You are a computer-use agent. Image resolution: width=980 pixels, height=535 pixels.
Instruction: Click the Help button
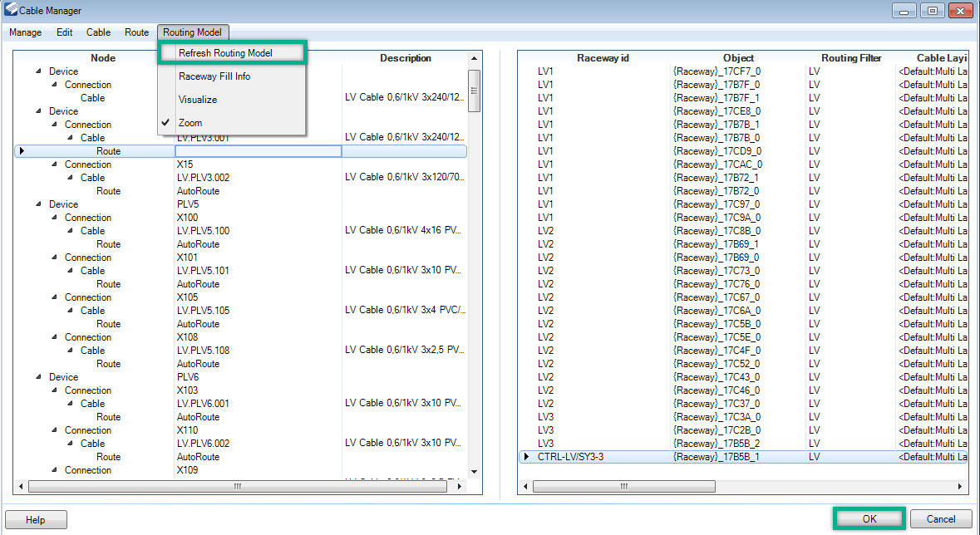[x=36, y=520]
